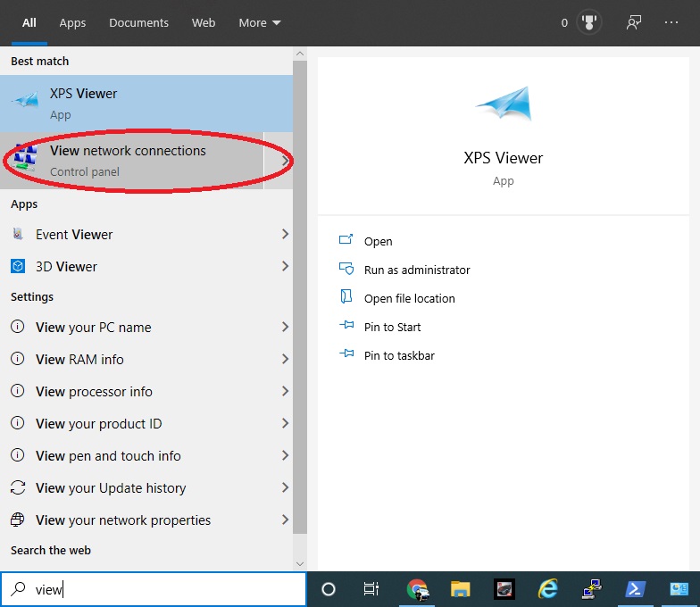Click Pin to taskbar action

tap(399, 355)
